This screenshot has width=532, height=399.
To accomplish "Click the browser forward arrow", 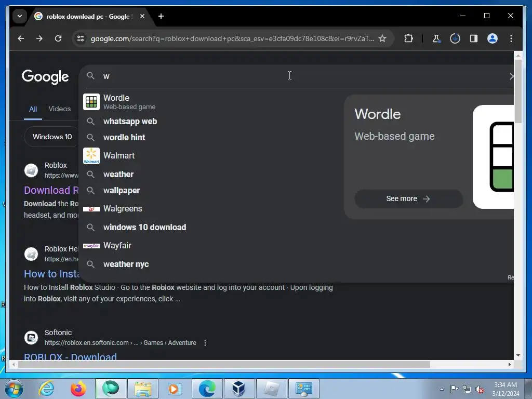I will pos(39,38).
